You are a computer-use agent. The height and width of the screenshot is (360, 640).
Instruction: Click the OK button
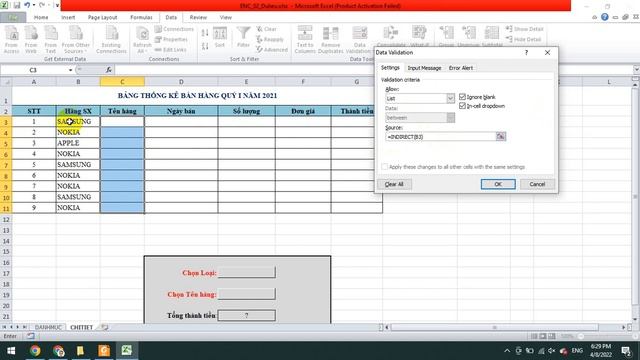498,184
